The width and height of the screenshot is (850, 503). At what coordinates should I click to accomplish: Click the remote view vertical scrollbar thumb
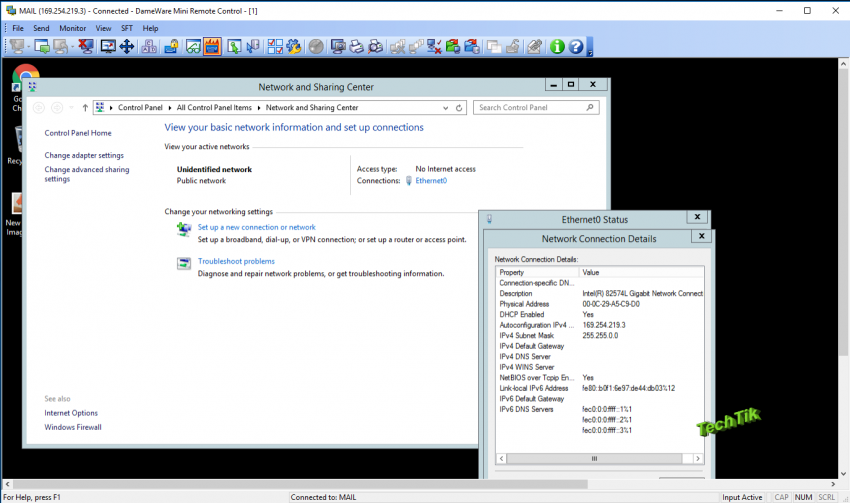[x=843, y=212]
